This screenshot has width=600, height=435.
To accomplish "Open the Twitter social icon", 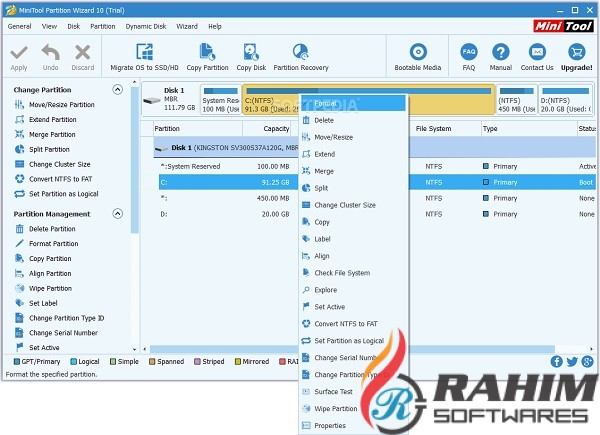I will (572, 362).
